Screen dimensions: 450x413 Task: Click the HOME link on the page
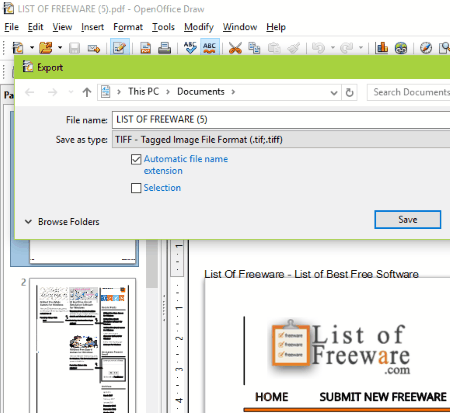click(272, 397)
